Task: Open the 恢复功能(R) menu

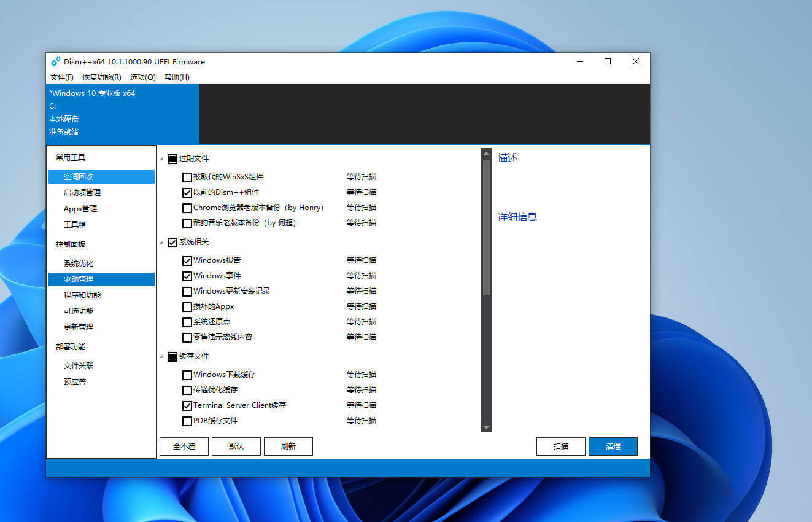Action: 101,77
